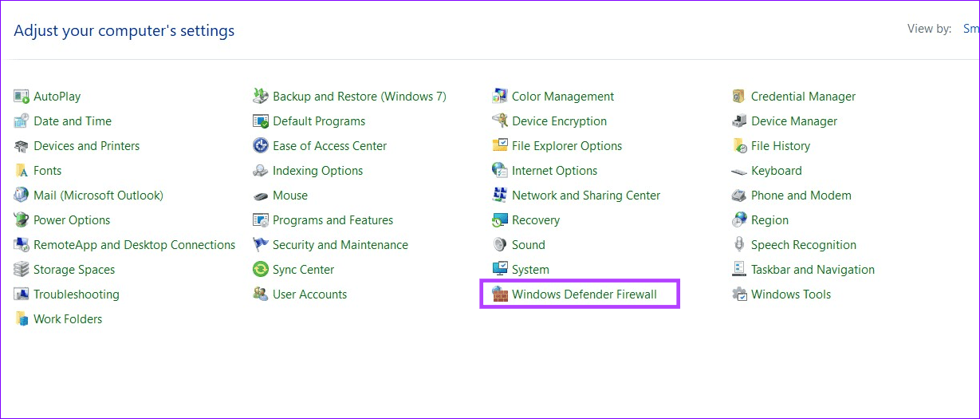Click the Mail (Microsoft Outlook) icon

pyautogui.click(x=22, y=196)
